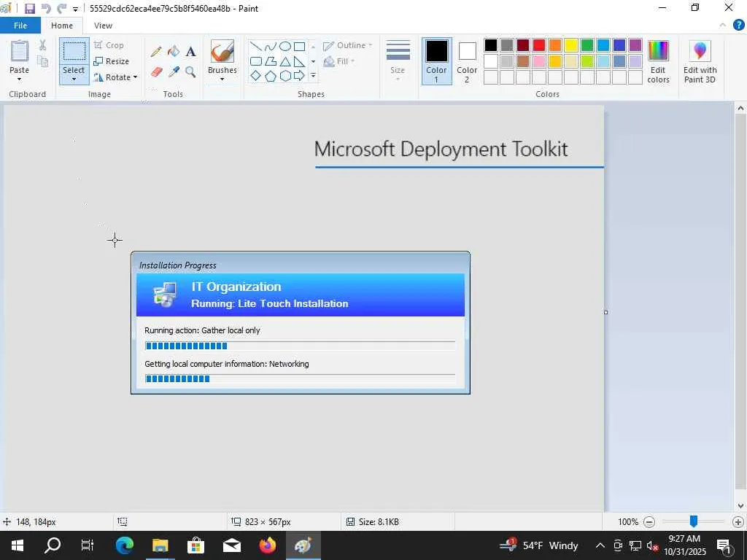Switch to the View tab
Viewport: 747px width, 560px height.
[103, 26]
